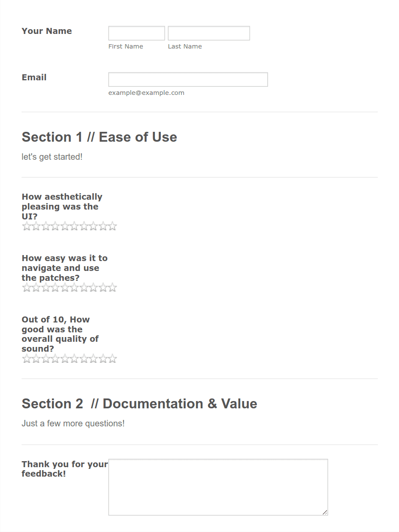Rate UI aesthetics with the first star
The image size is (399, 532).
tap(27, 226)
